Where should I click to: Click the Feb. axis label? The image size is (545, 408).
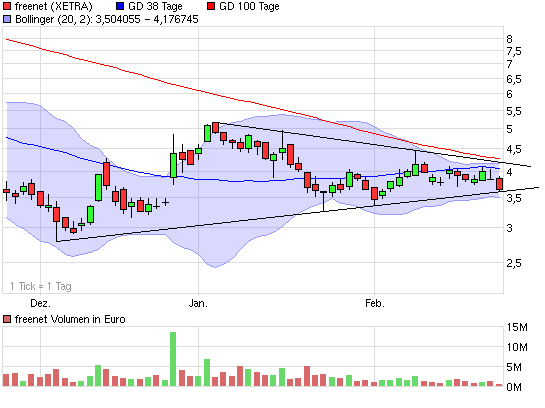[x=375, y=303]
